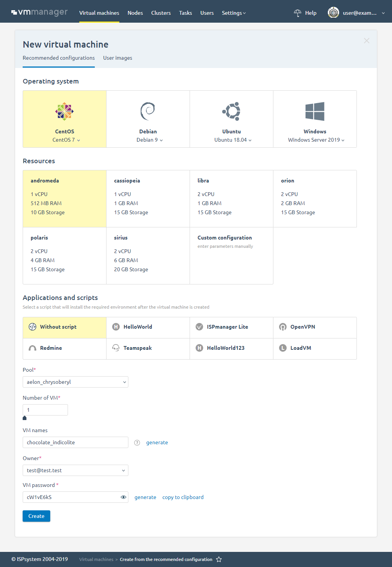
Task: Click the user avatar icon
Action: [333, 12]
